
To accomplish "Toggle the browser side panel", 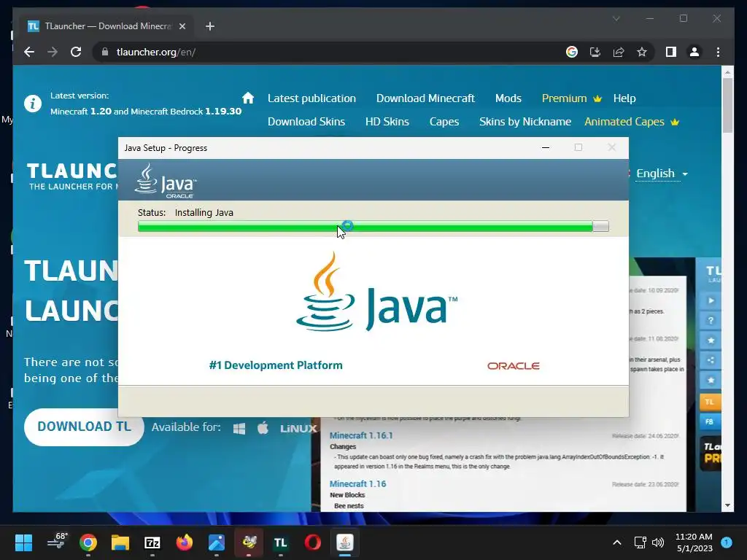I will pyautogui.click(x=671, y=52).
